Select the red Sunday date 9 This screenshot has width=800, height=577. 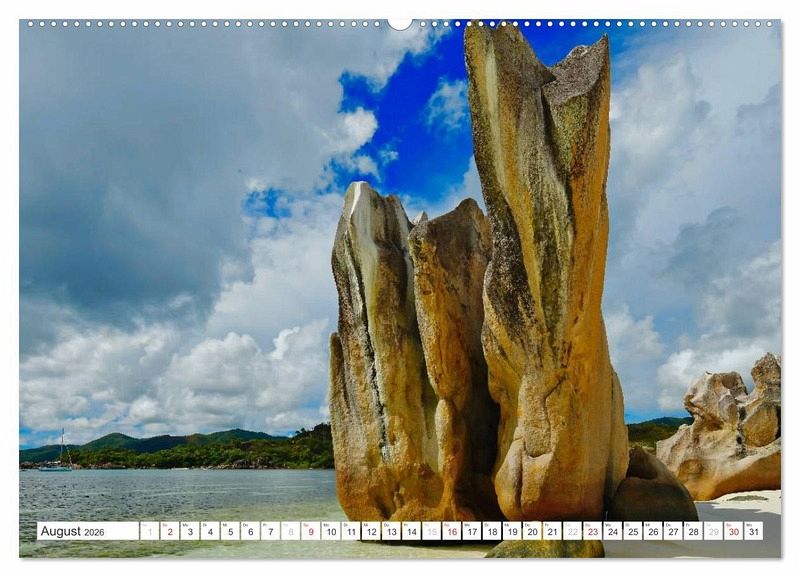click(x=311, y=531)
